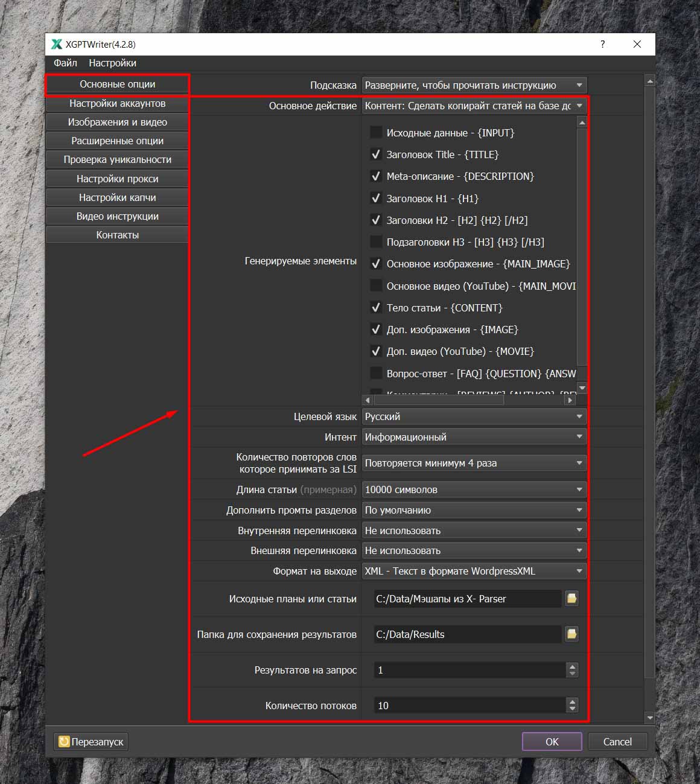Increase Количество потоков with up arrow
This screenshot has height=784, width=700.
click(572, 701)
